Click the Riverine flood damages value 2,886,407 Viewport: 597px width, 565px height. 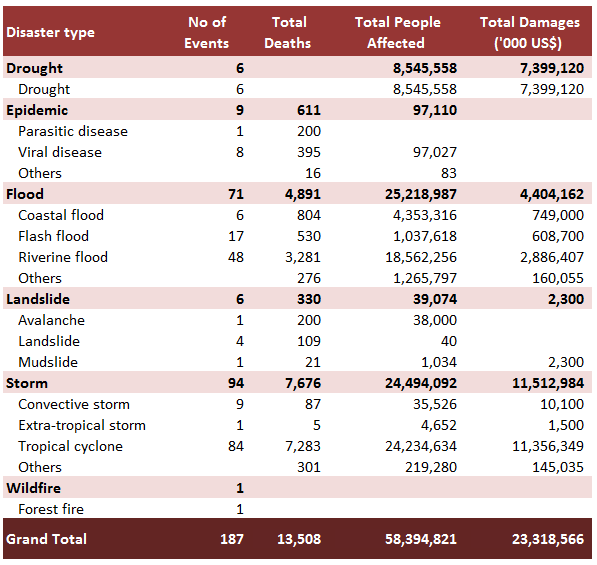pyautogui.click(x=552, y=257)
